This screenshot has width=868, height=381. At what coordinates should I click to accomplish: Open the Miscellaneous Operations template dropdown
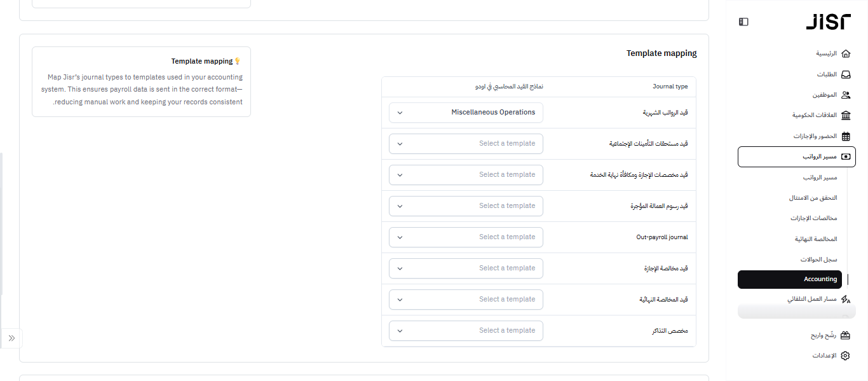pyautogui.click(x=466, y=113)
